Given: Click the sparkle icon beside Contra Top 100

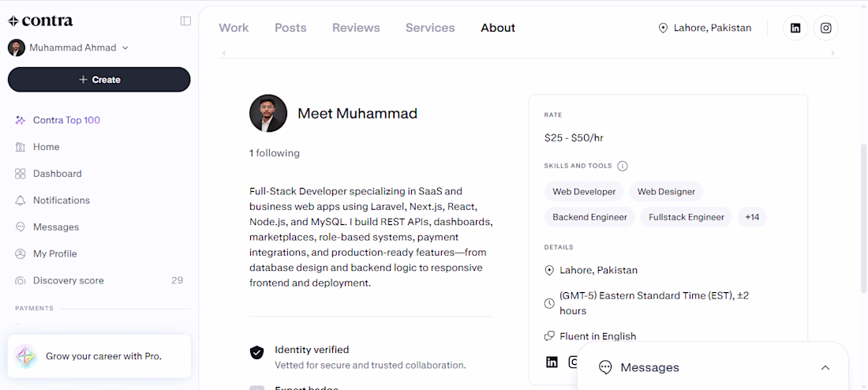Looking at the screenshot, I should (x=20, y=120).
